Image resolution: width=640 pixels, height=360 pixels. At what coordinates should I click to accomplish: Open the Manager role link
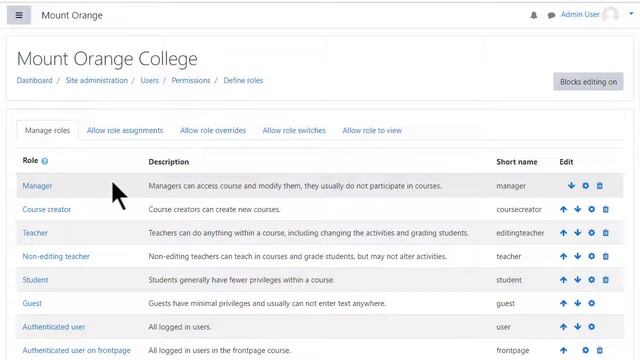(37, 186)
